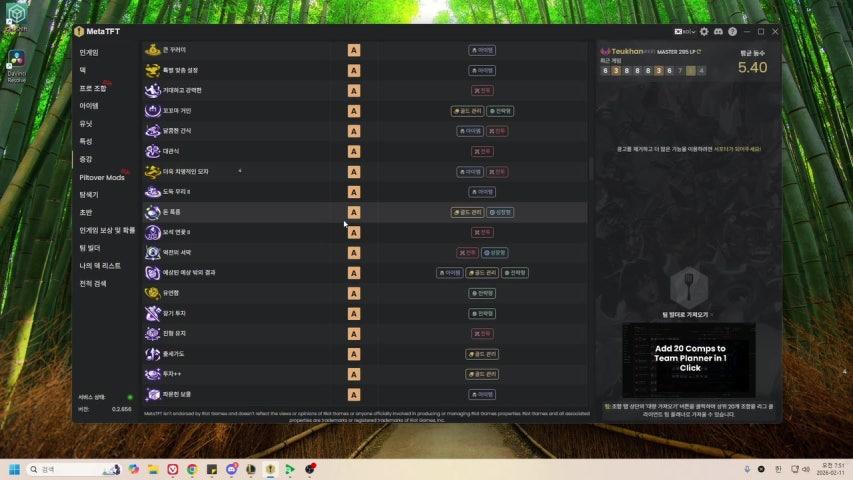Click 팀 빌더로 가져오기 import button
Viewport: 853px width, 480px height.
(x=687, y=315)
